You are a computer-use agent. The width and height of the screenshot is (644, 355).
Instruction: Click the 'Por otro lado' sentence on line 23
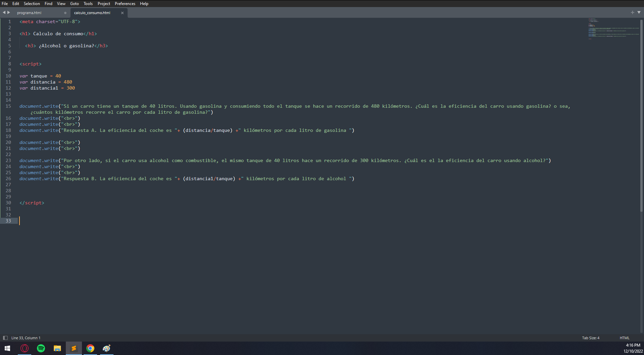[305, 160]
